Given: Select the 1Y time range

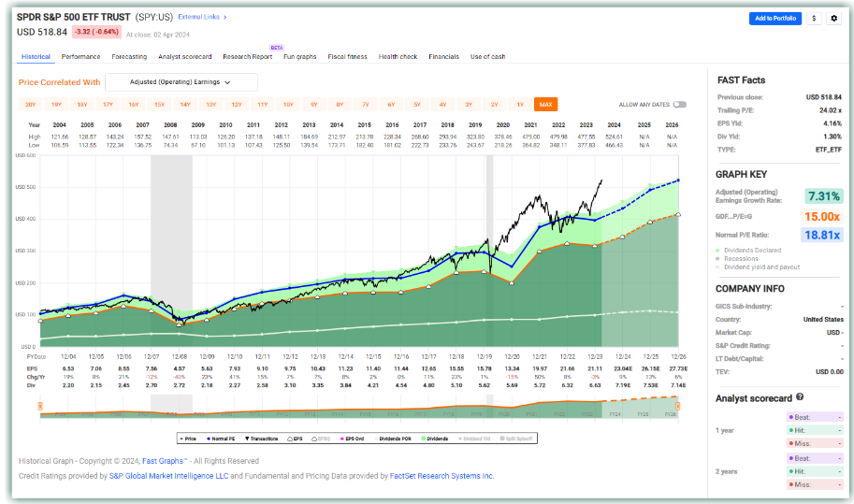Looking at the screenshot, I should (x=520, y=105).
